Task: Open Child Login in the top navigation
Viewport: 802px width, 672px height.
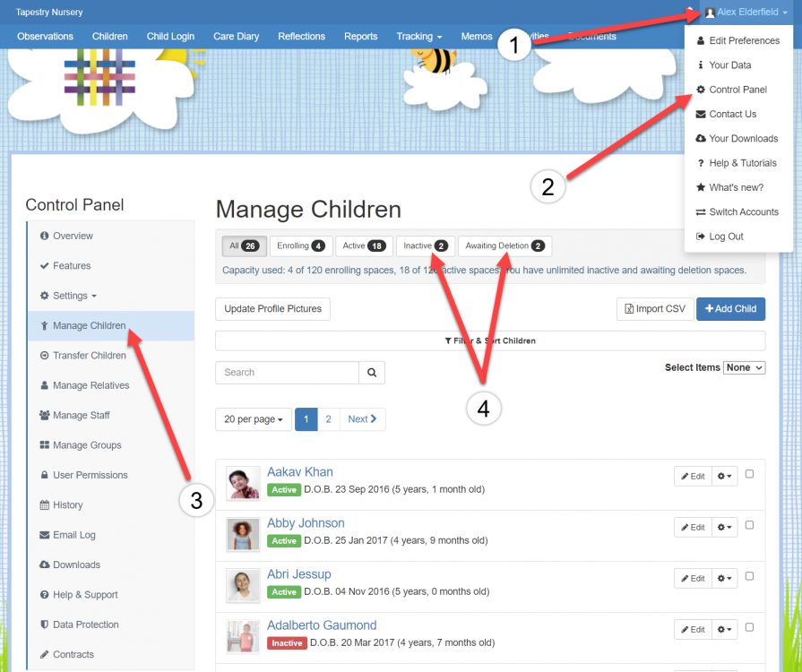Action: (x=170, y=37)
